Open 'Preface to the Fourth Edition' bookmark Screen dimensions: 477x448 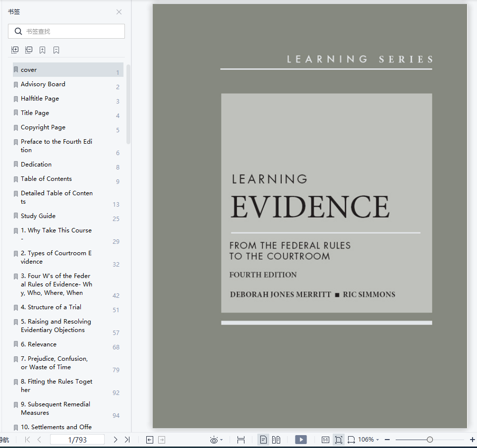click(68, 146)
